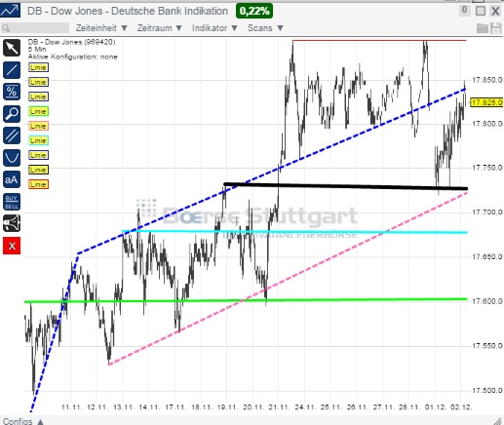The image size is (504, 425).
Task: Click the 02.12. date axis label
Action: [x=460, y=406]
